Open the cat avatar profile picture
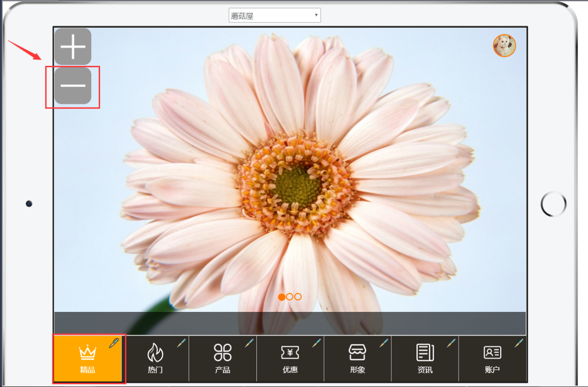Image resolution: width=588 pixels, height=387 pixels. point(504,45)
